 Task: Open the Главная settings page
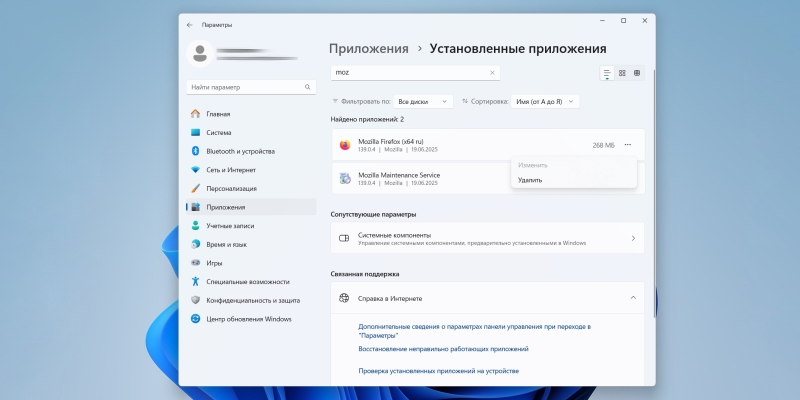pos(251,114)
